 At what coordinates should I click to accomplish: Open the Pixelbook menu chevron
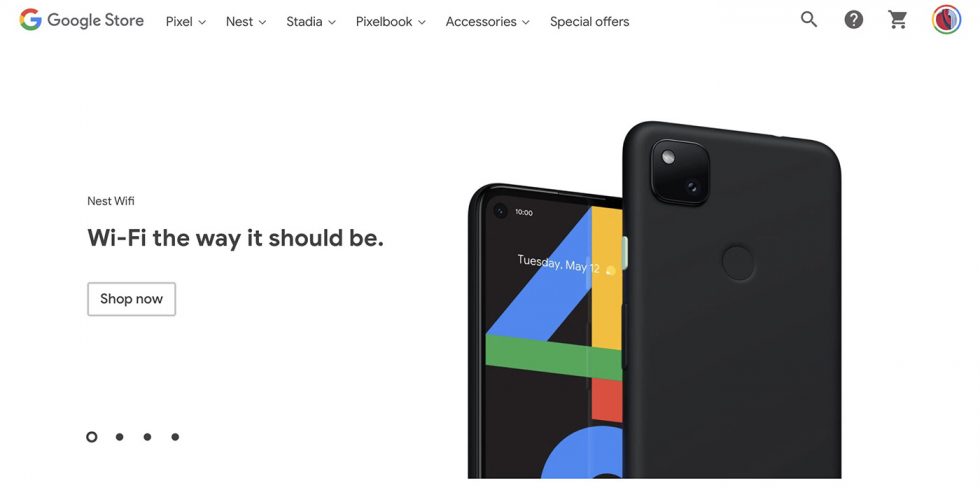[422, 22]
